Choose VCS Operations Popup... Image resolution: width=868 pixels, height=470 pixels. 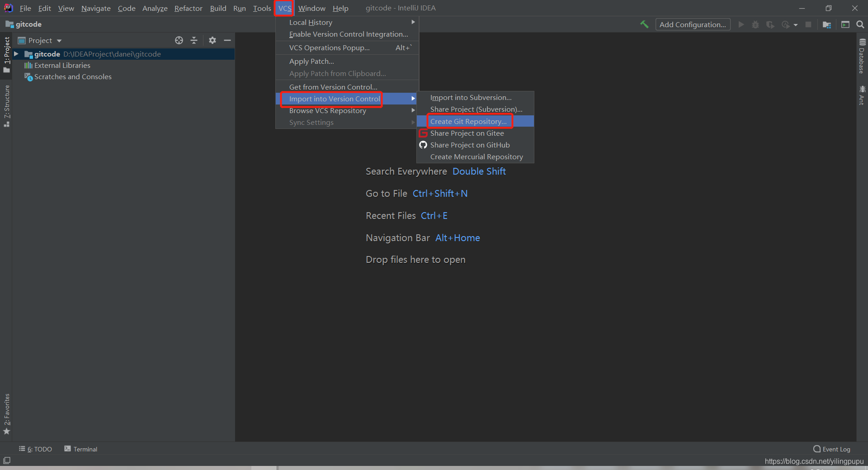347,47
